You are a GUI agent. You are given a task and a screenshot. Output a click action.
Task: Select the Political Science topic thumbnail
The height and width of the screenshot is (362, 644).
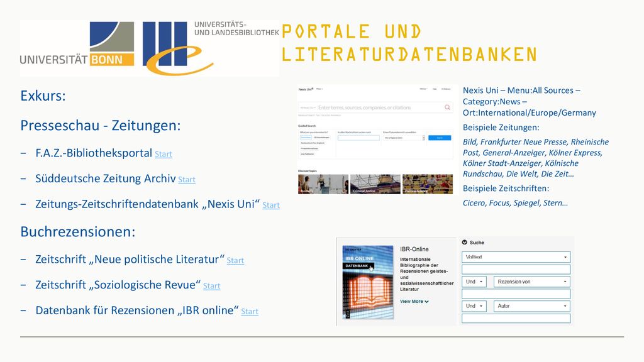point(428,184)
